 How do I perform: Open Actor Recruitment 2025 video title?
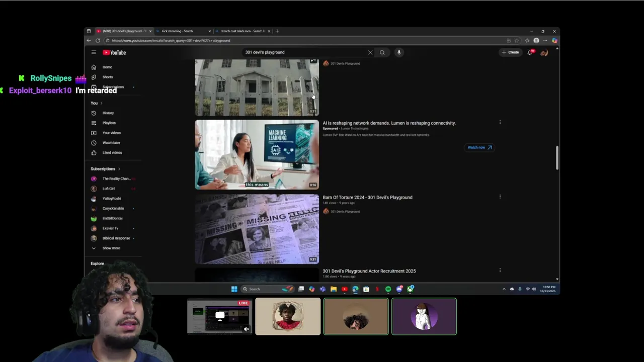point(369,271)
